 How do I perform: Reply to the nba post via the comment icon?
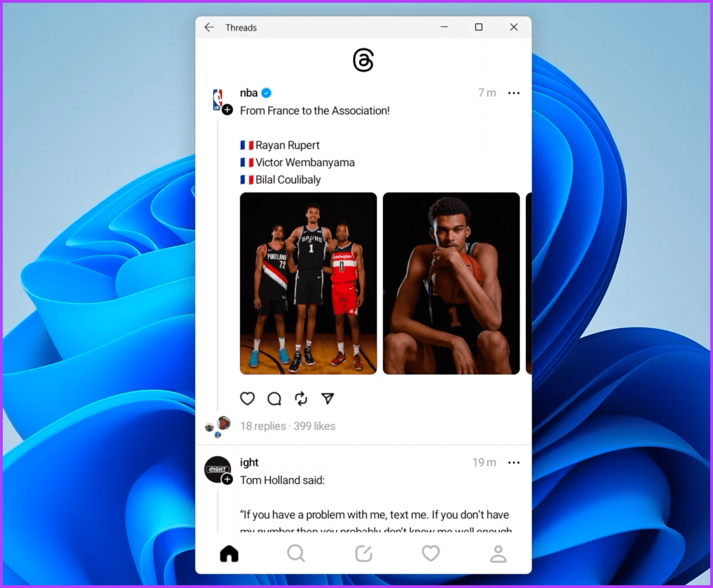point(274,399)
